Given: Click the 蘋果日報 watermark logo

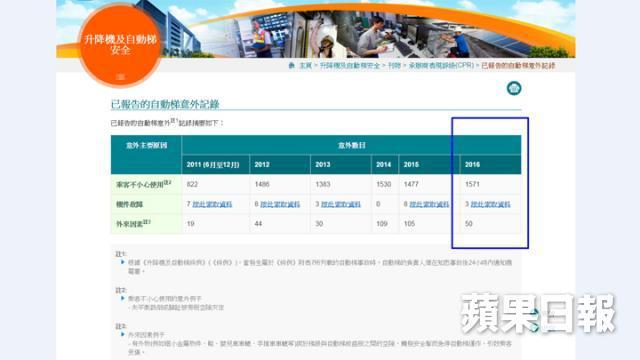Looking at the screenshot, I should pos(538,313).
